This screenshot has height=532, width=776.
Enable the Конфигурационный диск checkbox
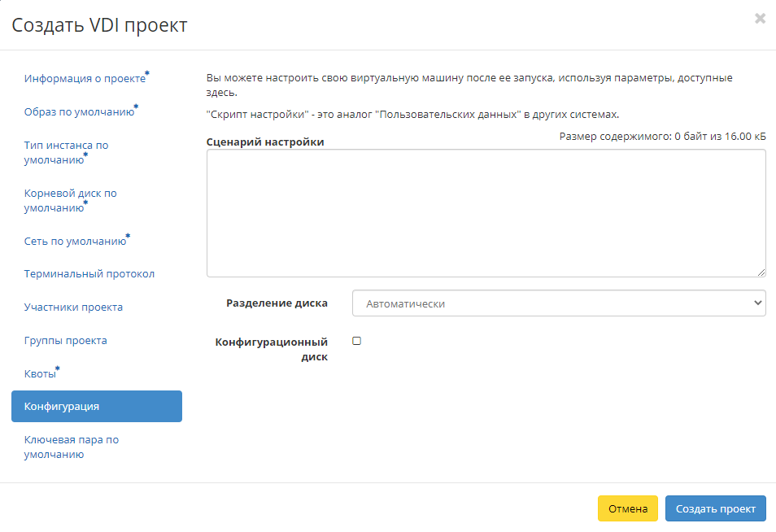pyautogui.click(x=355, y=341)
